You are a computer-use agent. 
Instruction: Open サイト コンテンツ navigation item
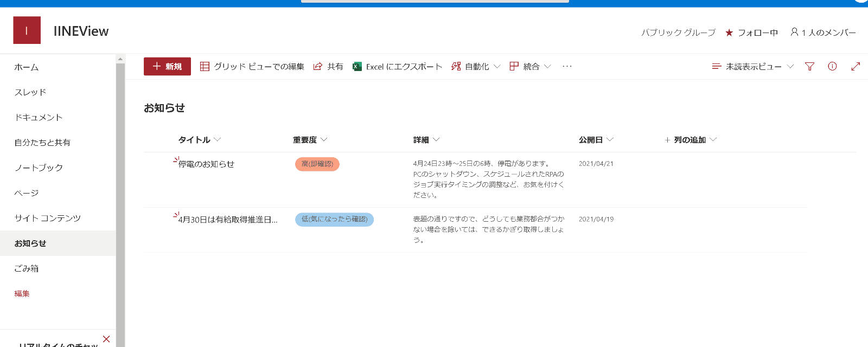pos(48,218)
